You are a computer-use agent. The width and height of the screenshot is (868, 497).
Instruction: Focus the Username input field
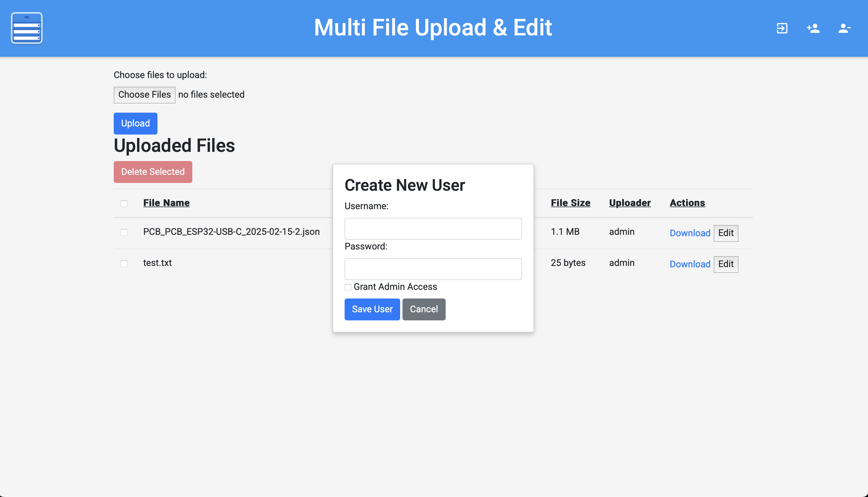coord(433,229)
